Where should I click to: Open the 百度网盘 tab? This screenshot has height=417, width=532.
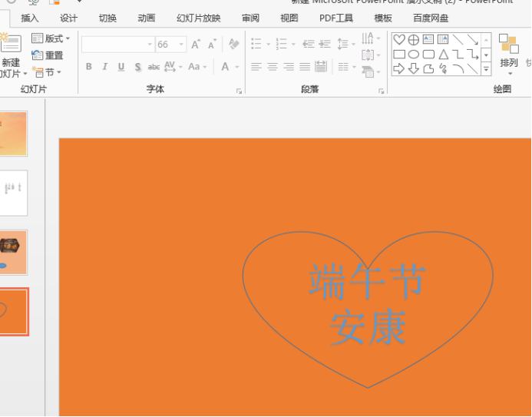[x=431, y=18]
